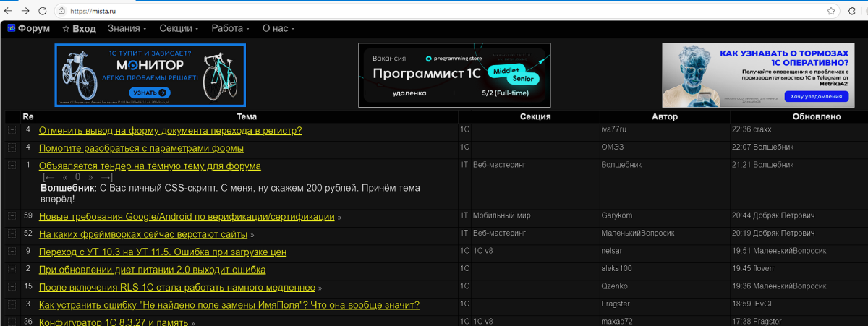Open the О нас menu
868x326 pixels.
(278, 29)
